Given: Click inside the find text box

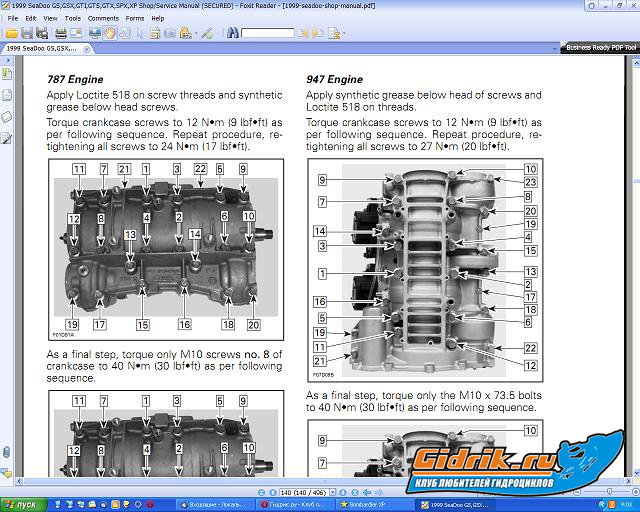Looking at the screenshot, I should [268, 33].
